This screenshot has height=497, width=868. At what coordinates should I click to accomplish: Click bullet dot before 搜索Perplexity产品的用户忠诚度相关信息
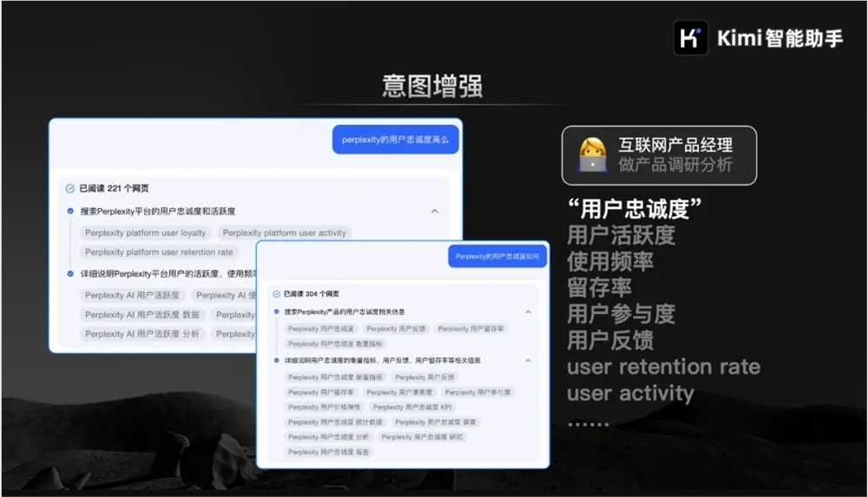(x=276, y=311)
